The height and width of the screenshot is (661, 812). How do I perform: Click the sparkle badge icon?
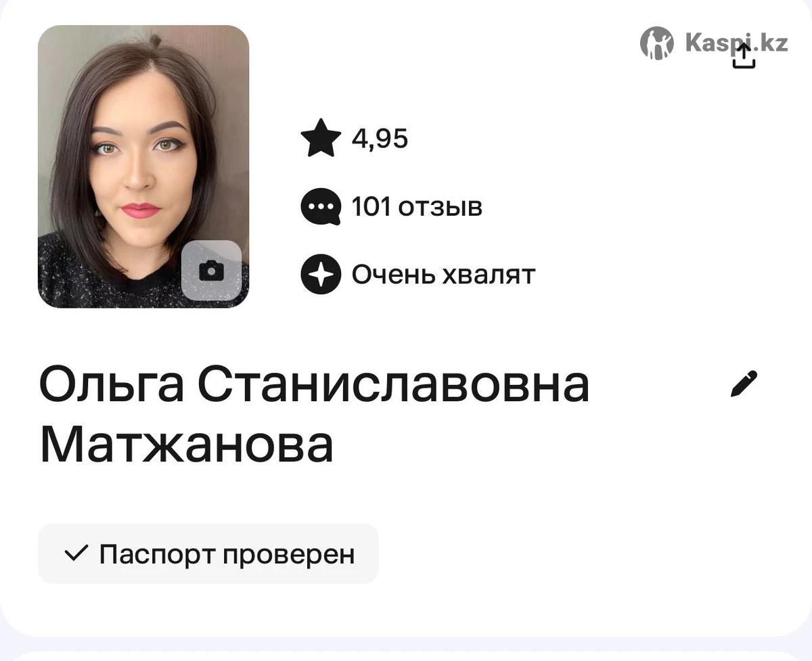pyautogui.click(x=321, y=275)
